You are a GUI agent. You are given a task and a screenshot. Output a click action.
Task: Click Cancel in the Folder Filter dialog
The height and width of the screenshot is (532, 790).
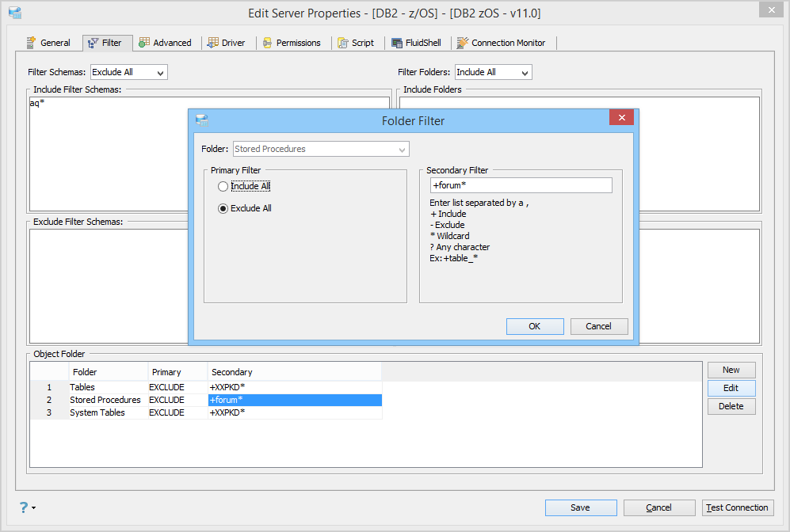[598, 326]
